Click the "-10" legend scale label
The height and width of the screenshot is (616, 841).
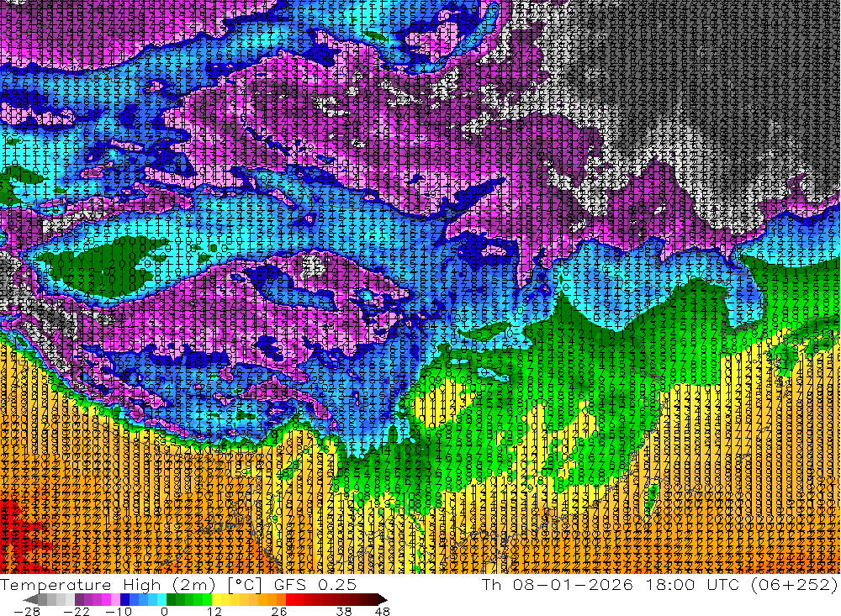pyautogui.click(x=119, y=612)
